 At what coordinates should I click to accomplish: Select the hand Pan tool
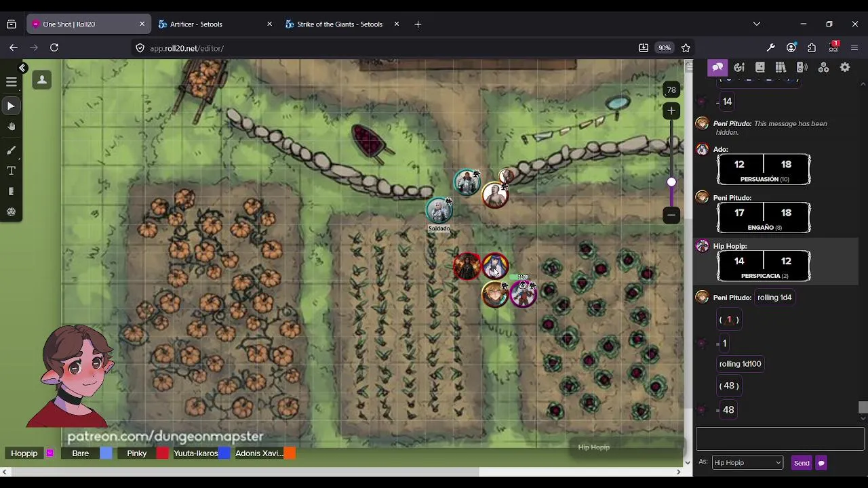click(x=11, y=127)
